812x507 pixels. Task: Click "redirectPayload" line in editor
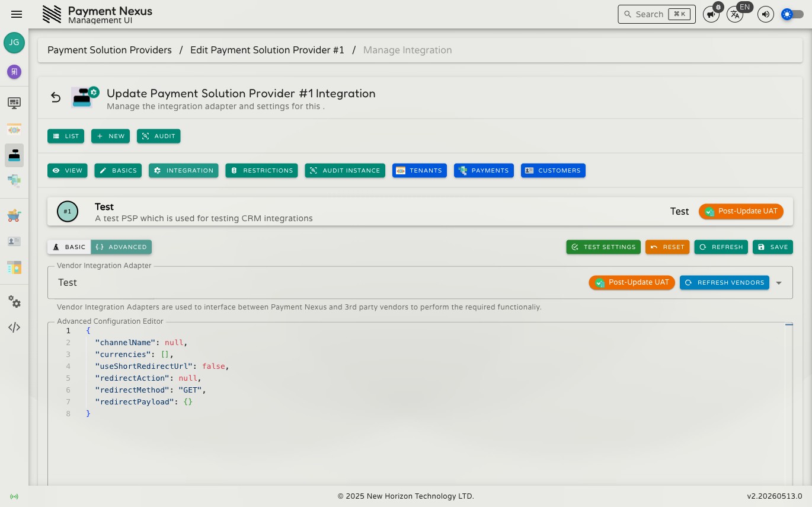(144, 402)
